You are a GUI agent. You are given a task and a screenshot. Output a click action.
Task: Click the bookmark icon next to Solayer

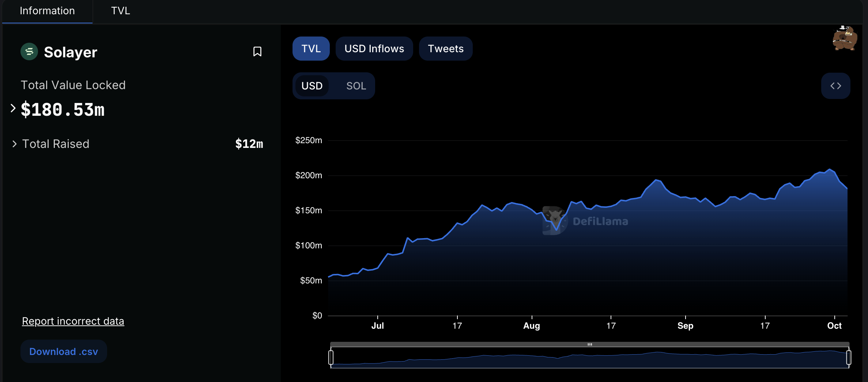click(x=257, y=51)
